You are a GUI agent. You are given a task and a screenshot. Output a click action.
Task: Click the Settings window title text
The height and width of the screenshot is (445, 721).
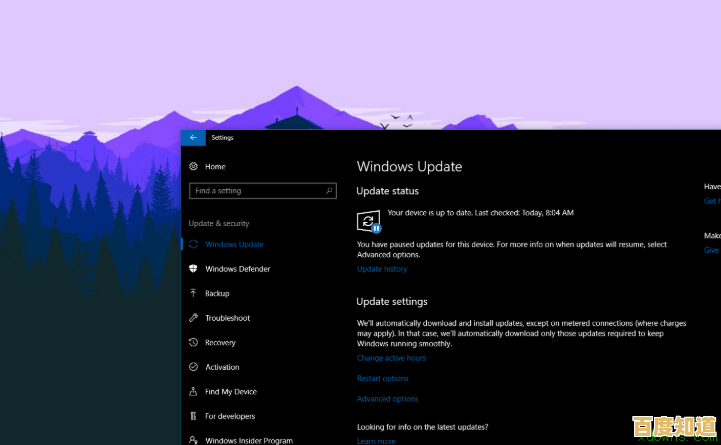tap(223, 137)
